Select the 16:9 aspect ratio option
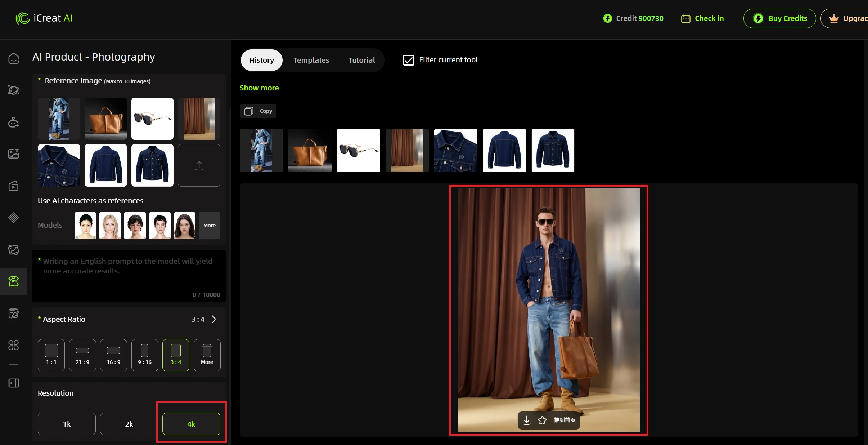Viewport: 868px width, 445px height. click(x=113, y=355)
